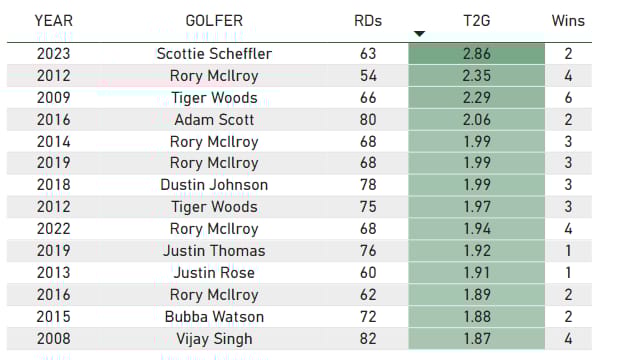Select Vijay Singh golfer cell
Image resolution: width=617 pixels, height=360 pixels.
pyautogui.click(x=214, y=339)
